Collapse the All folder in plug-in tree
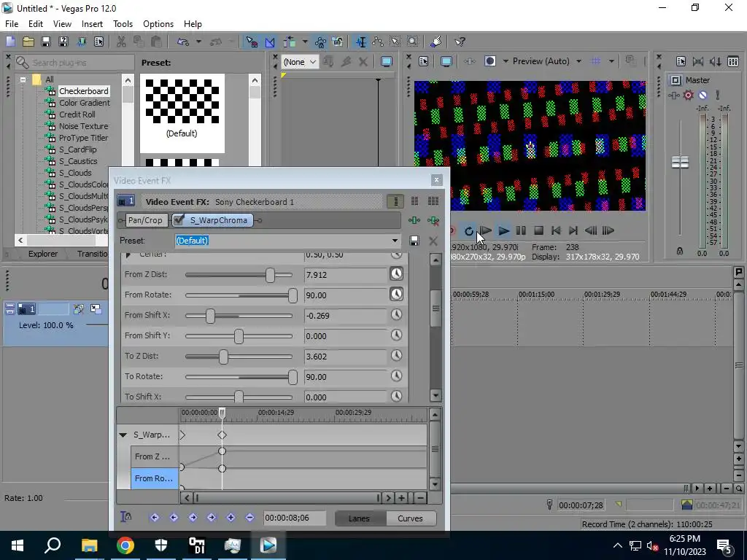This screenshot has height=560, width=747. [x=23, y=79]
